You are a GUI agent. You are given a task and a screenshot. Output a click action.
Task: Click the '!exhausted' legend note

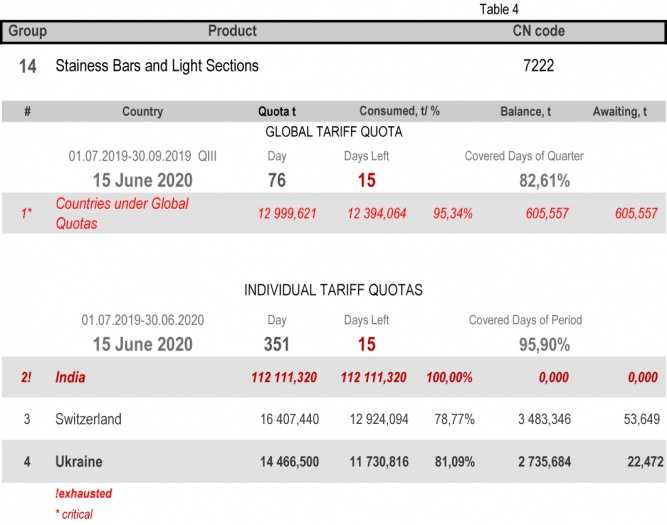pos(83,494)
